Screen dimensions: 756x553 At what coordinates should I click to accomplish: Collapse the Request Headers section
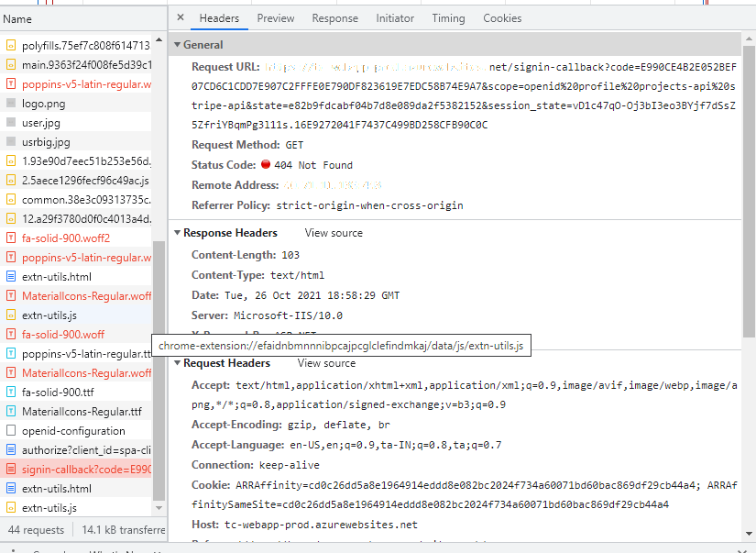click(178, 363)
